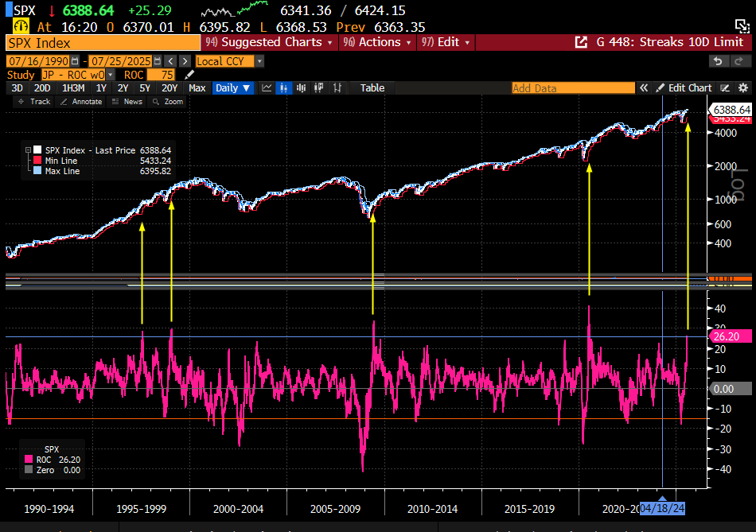The height and width of the screenshot is (532, 756).
Task: Expand the Local CCY currency dropdown
Action: coord(260,61)
